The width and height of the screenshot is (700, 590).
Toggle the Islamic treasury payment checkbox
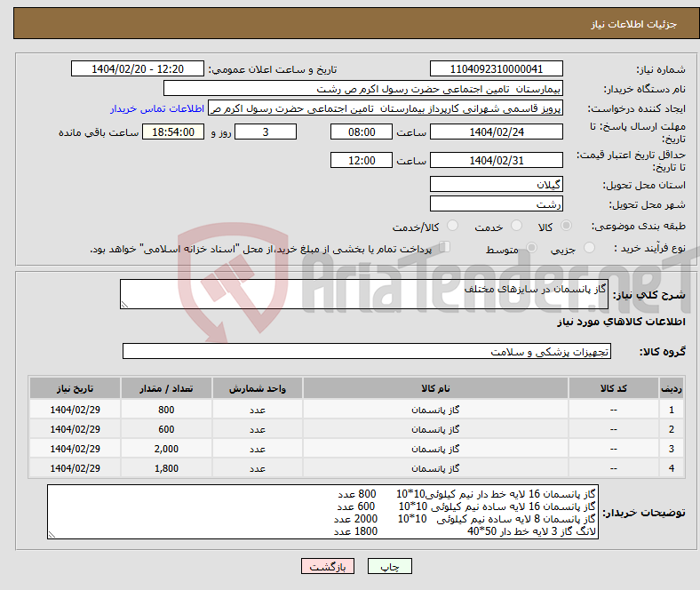point(445,247)
